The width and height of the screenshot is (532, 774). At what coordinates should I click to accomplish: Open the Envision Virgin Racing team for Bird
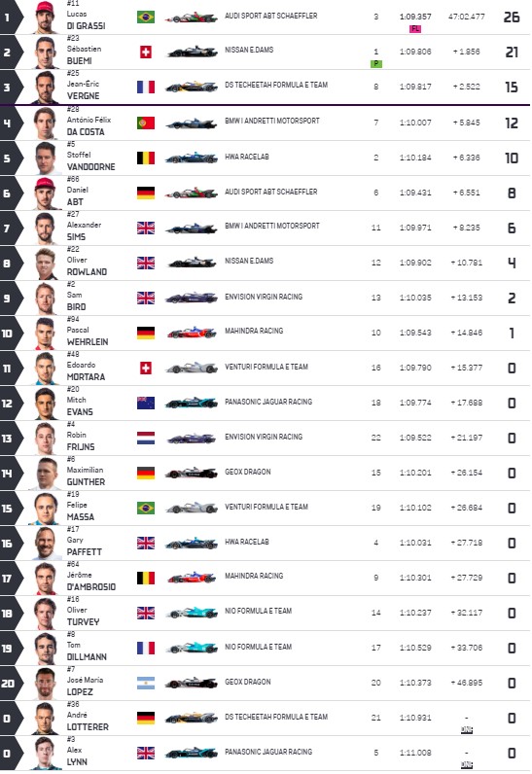(264, 298)
